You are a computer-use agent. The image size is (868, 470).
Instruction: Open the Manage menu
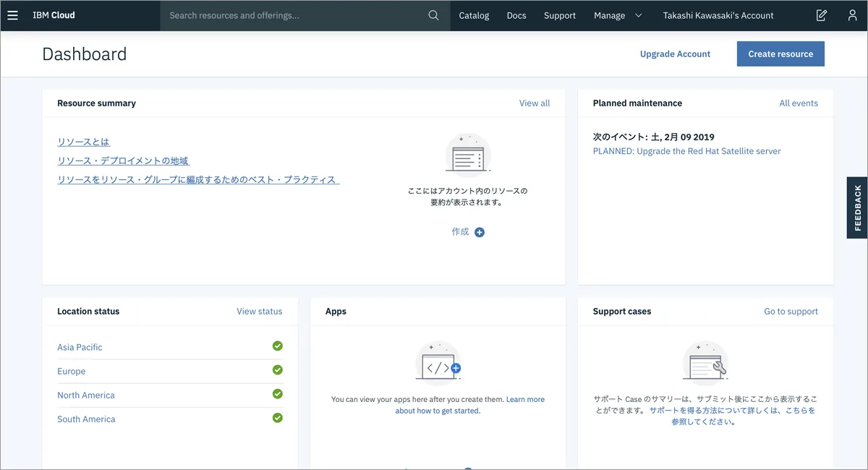pyautogui.click(x=610, y=15)
